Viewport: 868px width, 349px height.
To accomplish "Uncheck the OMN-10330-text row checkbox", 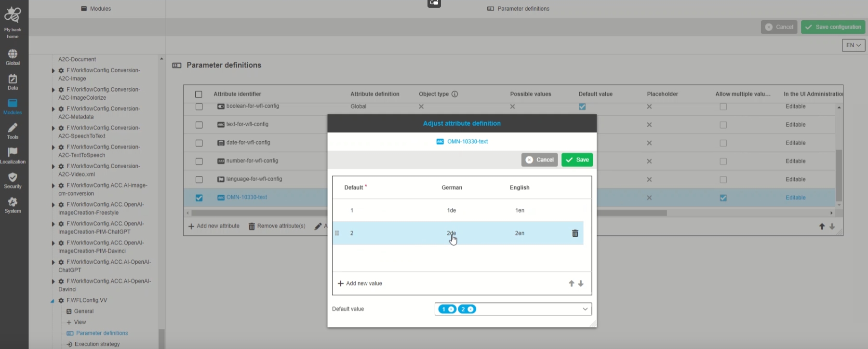I will point(199,198).
